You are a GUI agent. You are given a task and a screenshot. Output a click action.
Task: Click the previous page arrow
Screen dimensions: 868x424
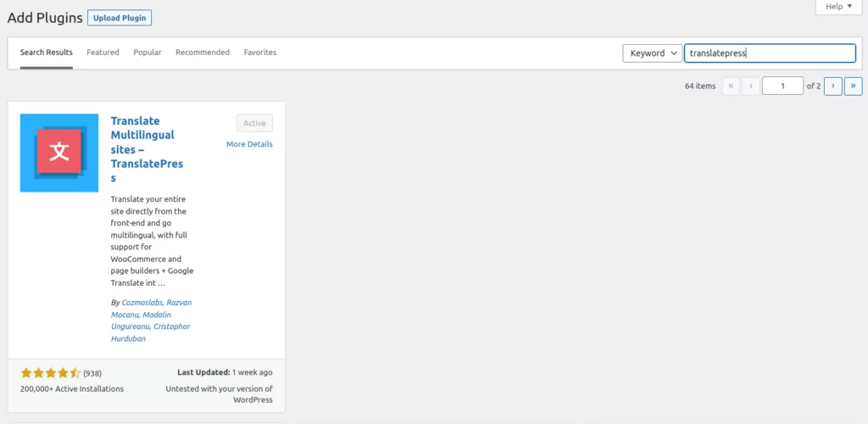tap(751, 86)
